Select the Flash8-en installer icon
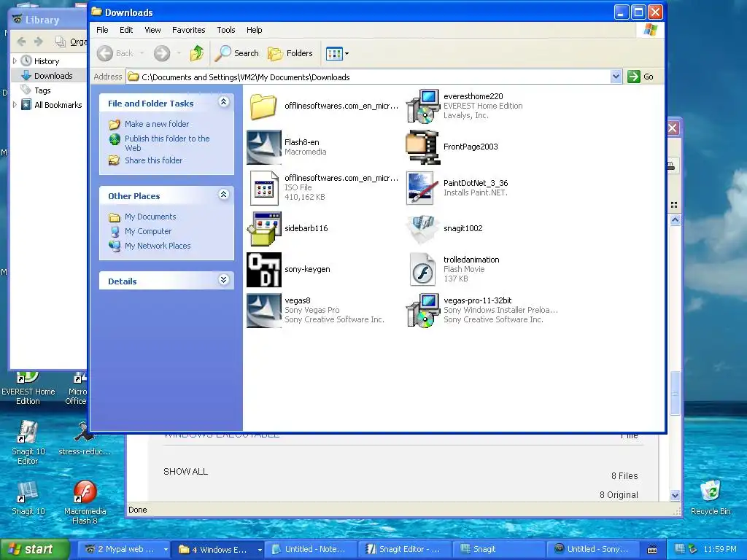Viewport: 747px width, 560px height. click(264, 147)
